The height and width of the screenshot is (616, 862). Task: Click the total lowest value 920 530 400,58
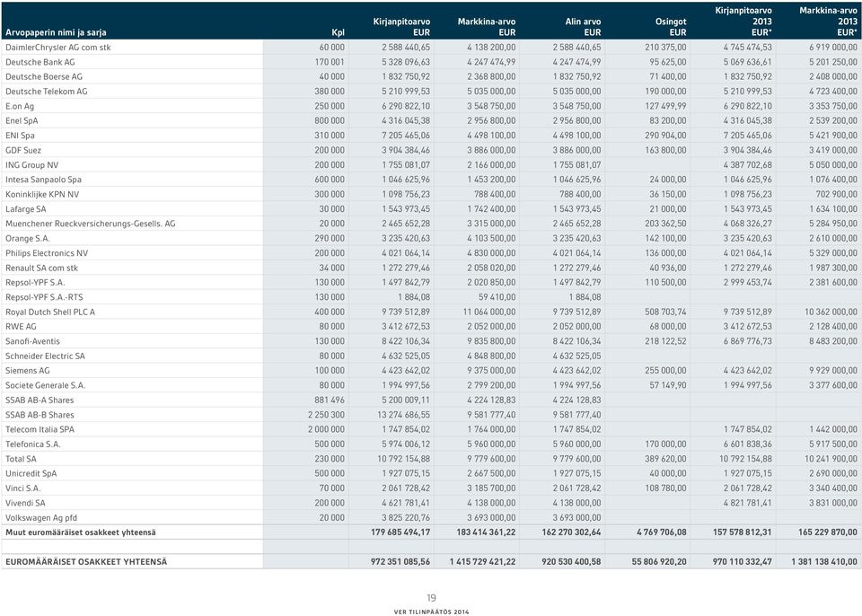point(572,562)
